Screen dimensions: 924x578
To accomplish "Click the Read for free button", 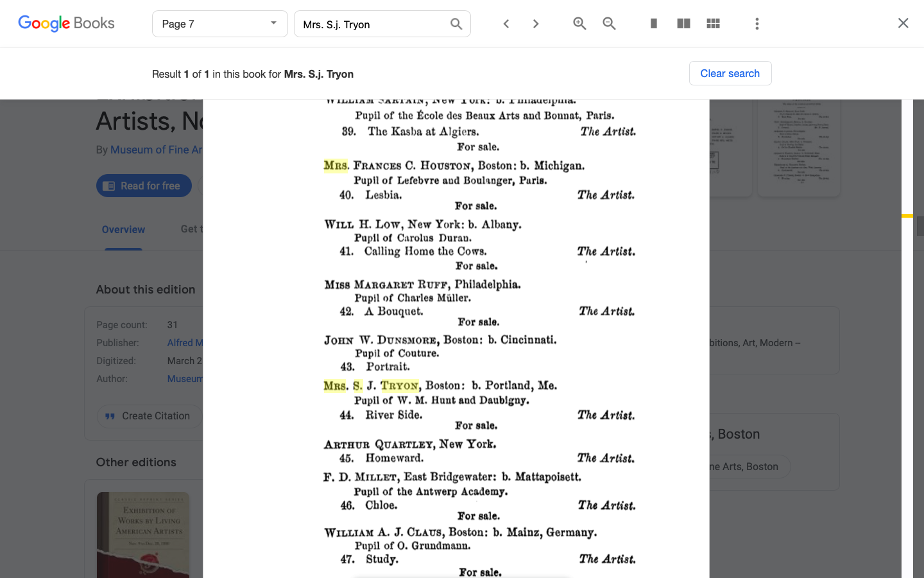I will point(144,186).
